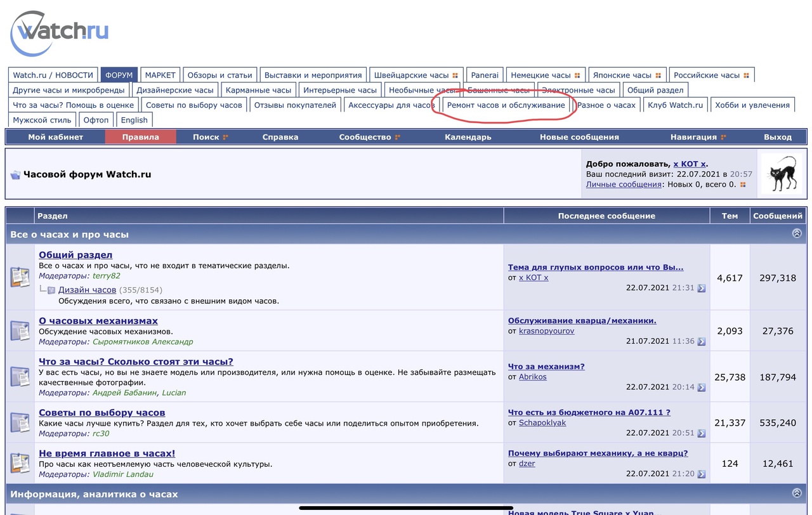This screenshot has height=515, width=812.
Task: Click forum icon beside Советы по выбору часов
Action: coord(20,422)
